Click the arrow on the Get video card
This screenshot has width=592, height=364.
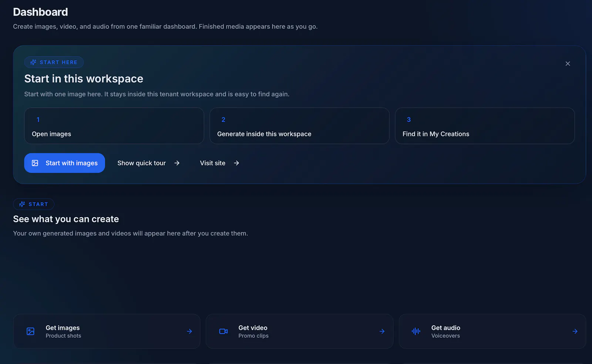(382, 331)
